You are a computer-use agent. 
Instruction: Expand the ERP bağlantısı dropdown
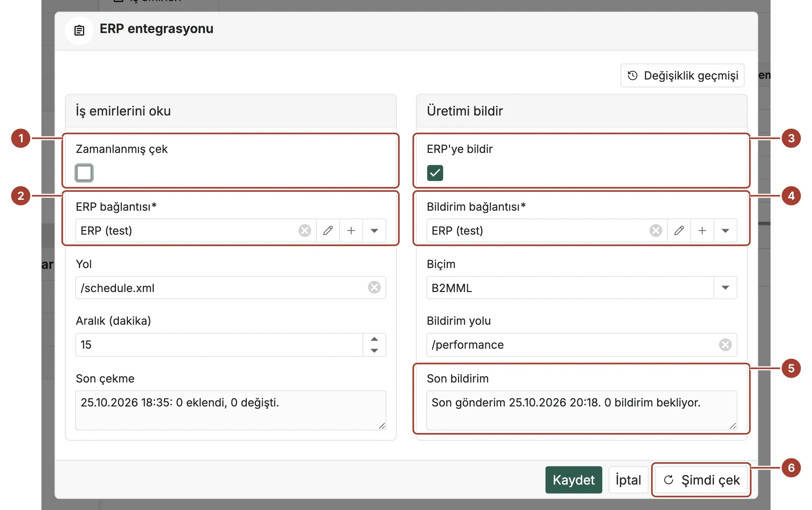(374, 230)
